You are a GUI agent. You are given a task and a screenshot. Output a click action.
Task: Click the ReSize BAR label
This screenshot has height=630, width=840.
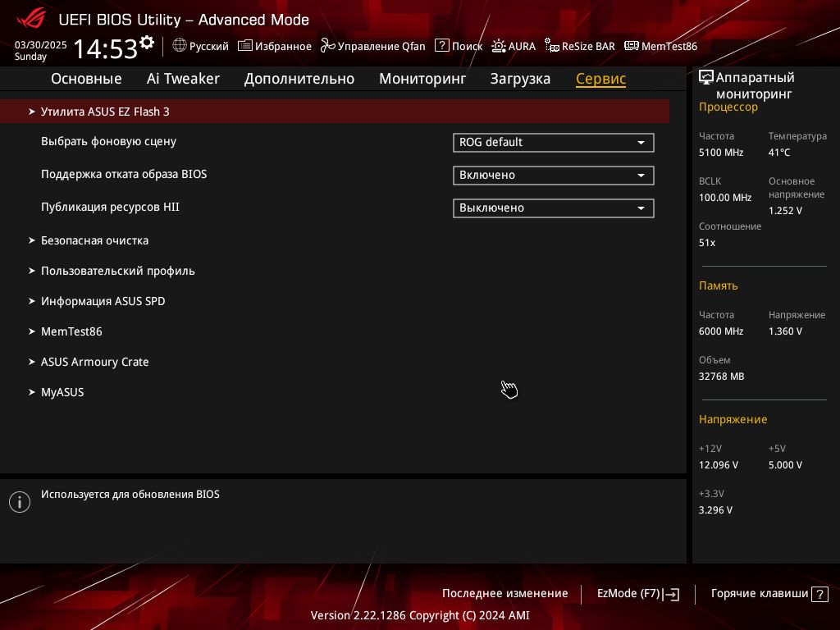pos(588,47)
